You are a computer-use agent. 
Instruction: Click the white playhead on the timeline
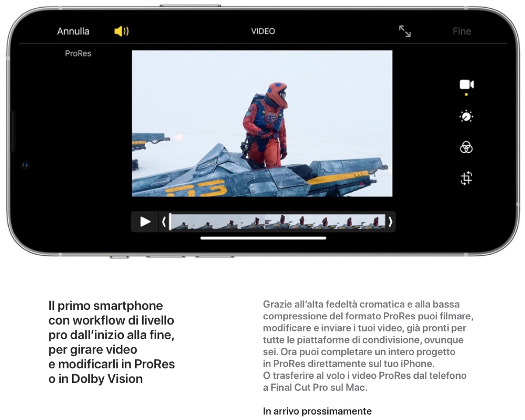pyautogui.click(x=170, y=222)
